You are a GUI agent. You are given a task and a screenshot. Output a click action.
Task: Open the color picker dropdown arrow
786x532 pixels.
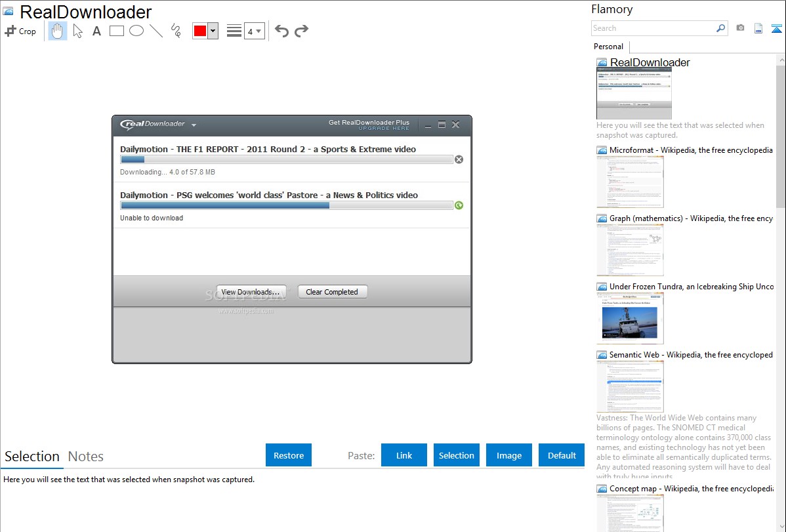coord(213,31)
